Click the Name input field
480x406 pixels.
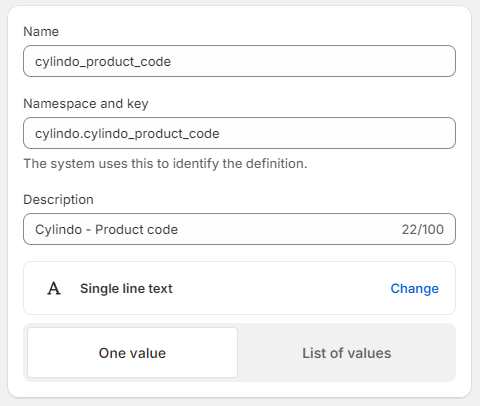[x=239, y=61]
